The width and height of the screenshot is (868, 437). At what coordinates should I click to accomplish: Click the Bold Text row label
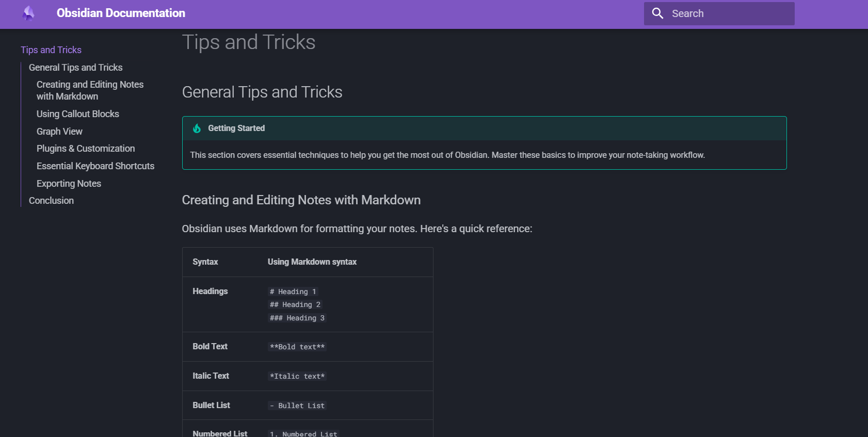point(210,347)
